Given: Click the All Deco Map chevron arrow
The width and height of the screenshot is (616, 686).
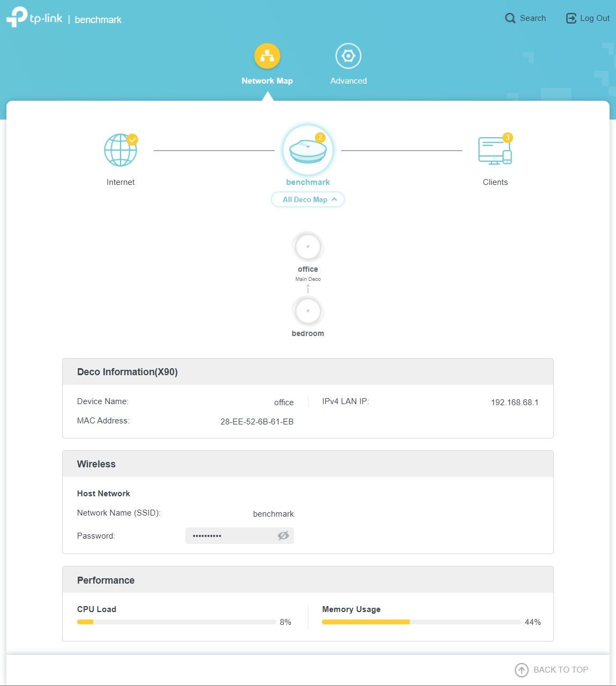Looking at the screenshot, I should pos(334,199).
